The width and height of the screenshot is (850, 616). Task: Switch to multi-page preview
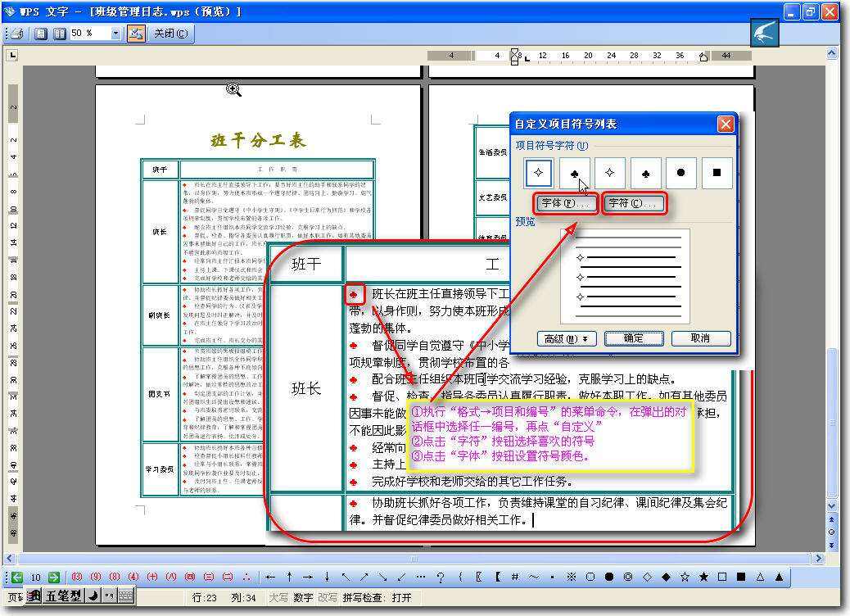coord(60,34)
